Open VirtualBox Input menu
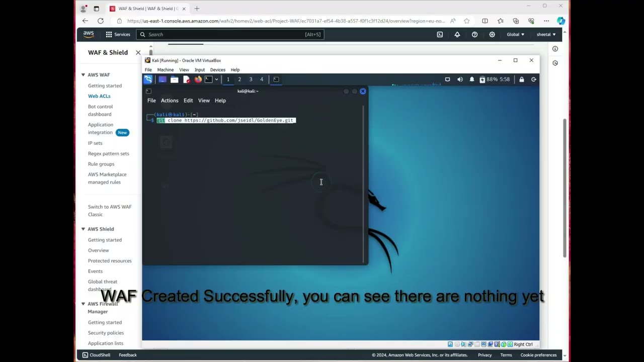Screen dimensions: 644x362 pos(200,70)
